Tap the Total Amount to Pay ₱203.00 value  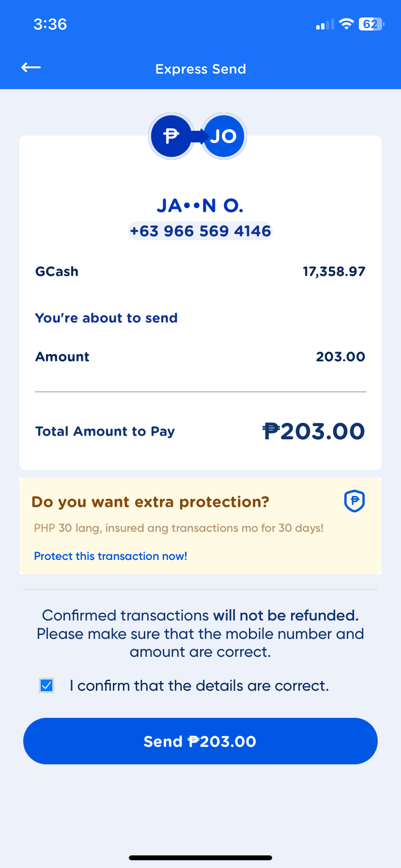[x=314, y=431]
